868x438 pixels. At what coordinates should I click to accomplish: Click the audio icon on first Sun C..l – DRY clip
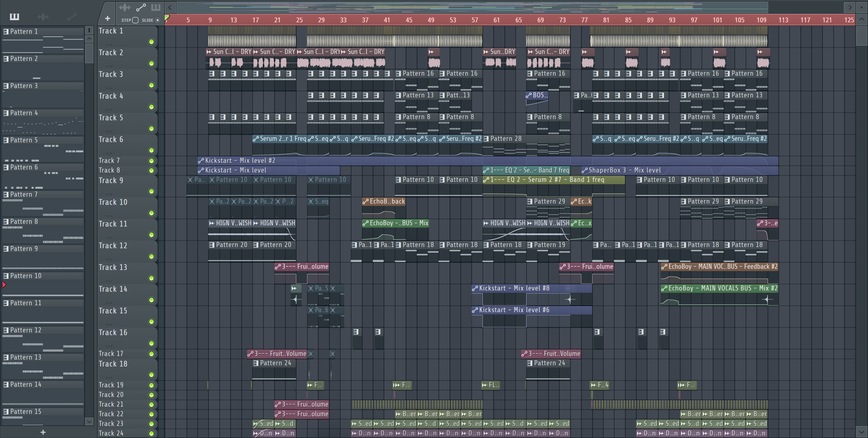(x=209, y=52)
